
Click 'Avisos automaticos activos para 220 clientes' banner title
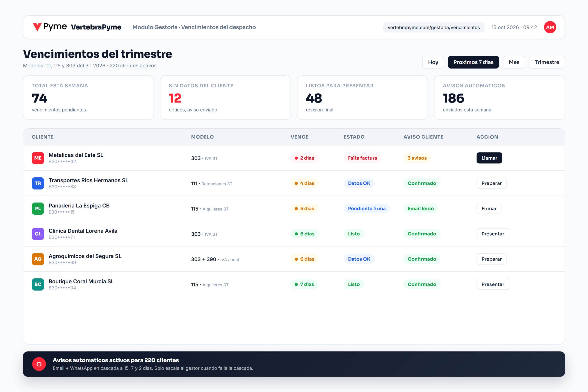click(116, 360)
